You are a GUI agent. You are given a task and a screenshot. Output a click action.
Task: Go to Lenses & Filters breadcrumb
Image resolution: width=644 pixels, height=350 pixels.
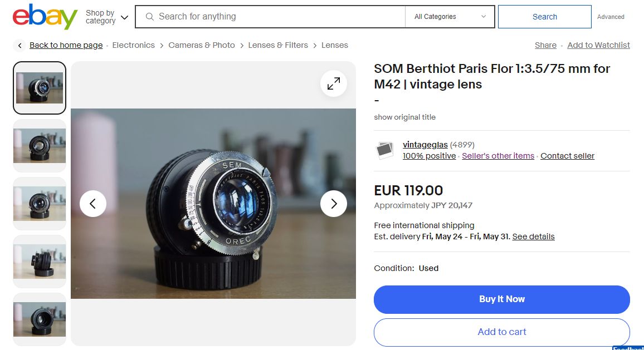(278, 45)
